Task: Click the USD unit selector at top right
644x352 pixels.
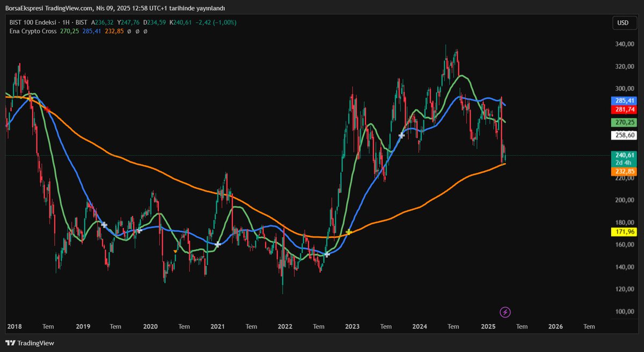Action: click(624, 23)
